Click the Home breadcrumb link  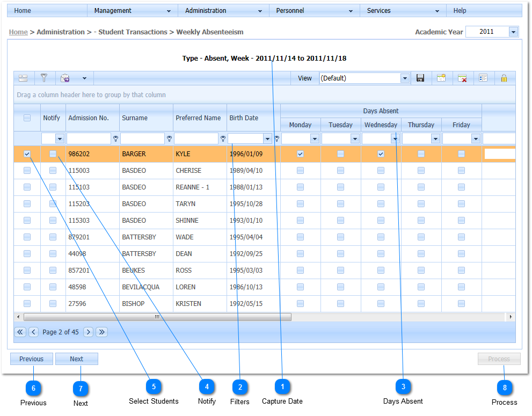pyautogui.click(x=18, y=32)
